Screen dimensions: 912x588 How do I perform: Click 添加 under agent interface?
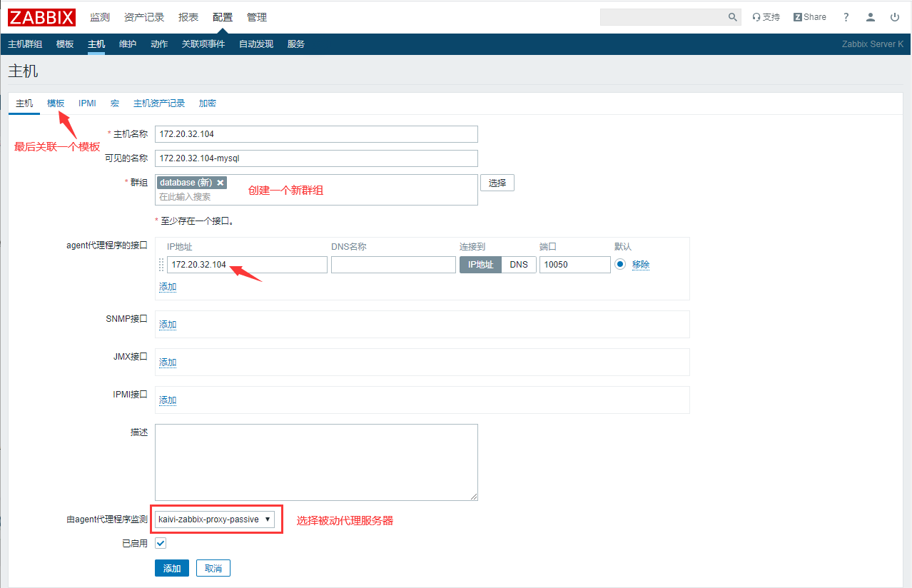pyautogui.click(x=168, y=287)
